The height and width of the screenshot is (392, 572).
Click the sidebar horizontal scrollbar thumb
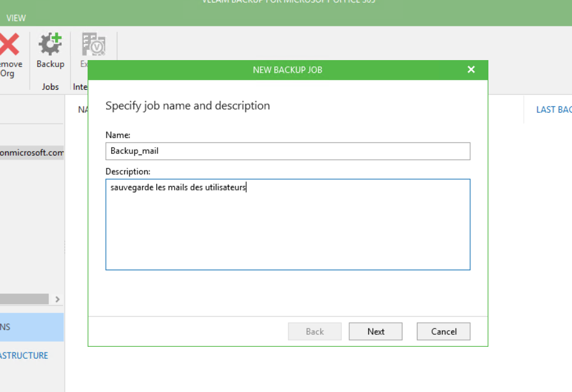click(x=24, y=299)
